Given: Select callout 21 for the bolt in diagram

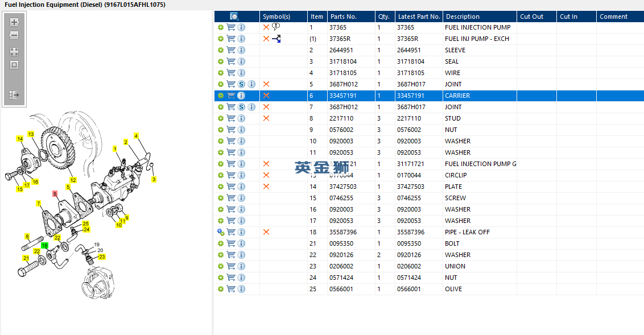Looking at the screenshot, I should coord(26,258).
